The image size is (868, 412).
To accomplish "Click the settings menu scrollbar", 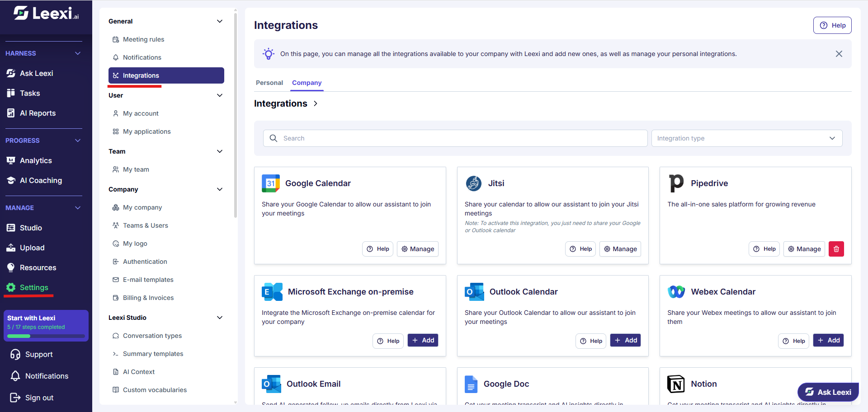I will [x=236, y=115].
